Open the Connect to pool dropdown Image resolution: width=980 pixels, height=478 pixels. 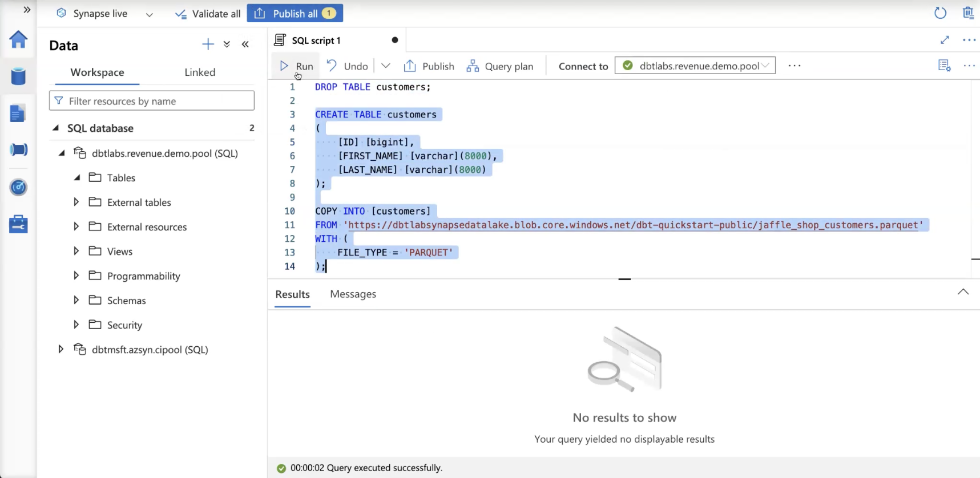click(x=695, y=66)
